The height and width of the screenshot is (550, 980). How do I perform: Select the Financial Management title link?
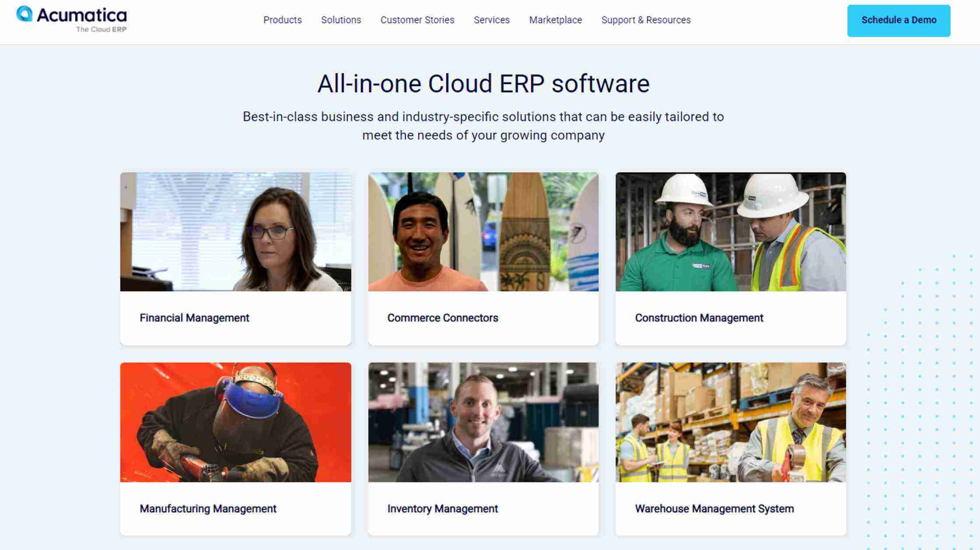click(194, 318)
